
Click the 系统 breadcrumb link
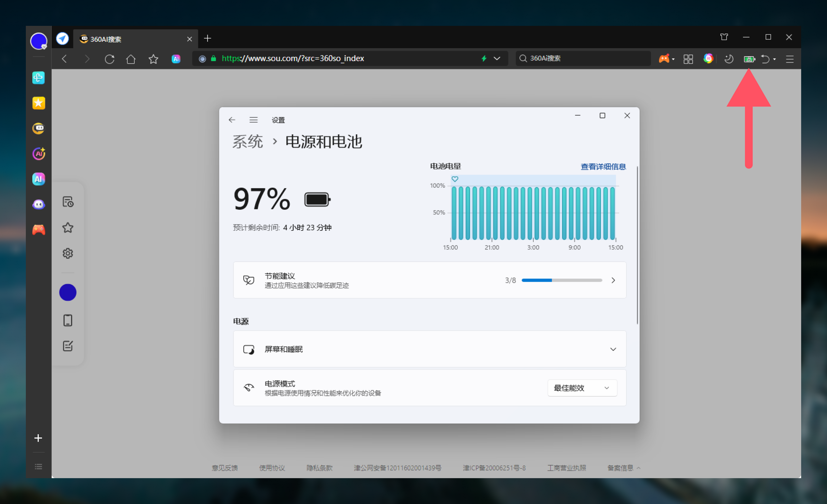(x=247, y=142)
